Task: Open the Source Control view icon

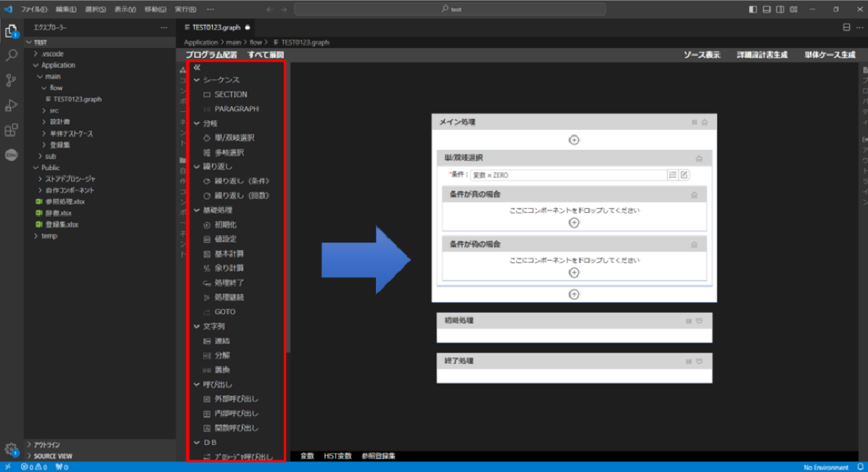Action: tap(12, 80)
